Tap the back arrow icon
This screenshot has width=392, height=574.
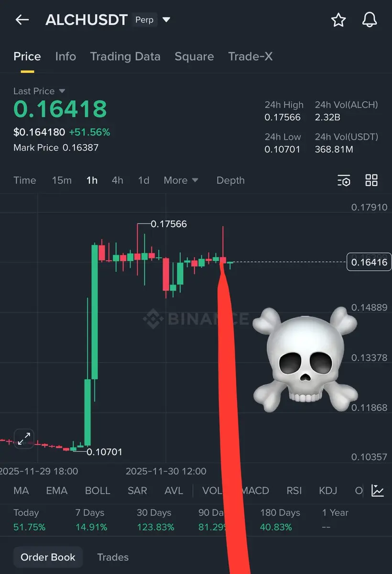click(22, 20)
